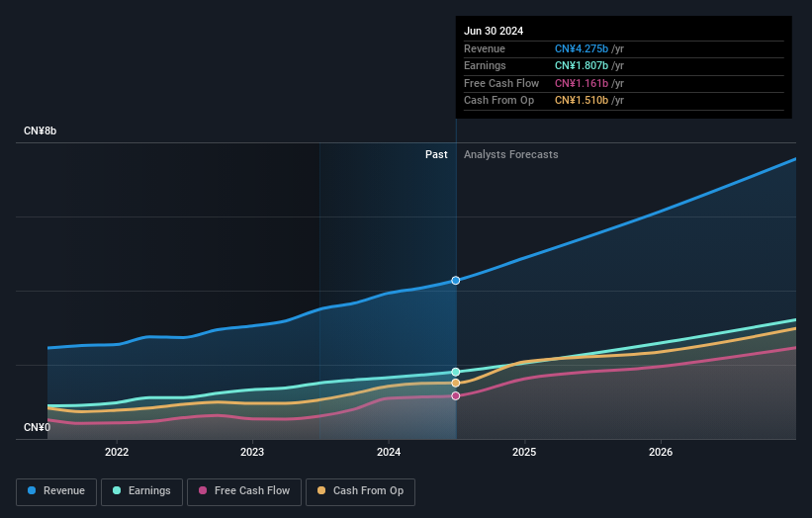
Task: Click the orange Cash From Op marker
Action: pyautogui.click(x=456, y=383)
